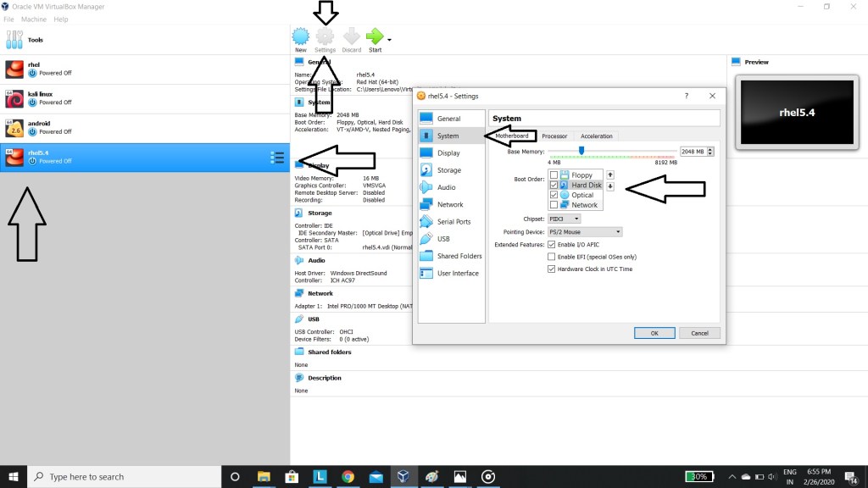Enable the Floppy boot order checkbox
Viewport: 868px width, 488px height.
[x=554, y=175]
